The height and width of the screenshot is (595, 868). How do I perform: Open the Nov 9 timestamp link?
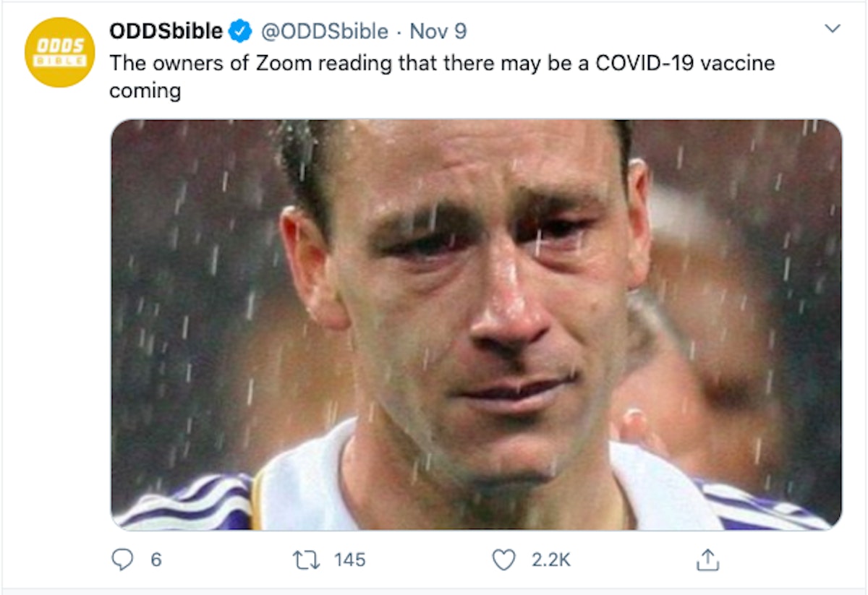[x=438, y=32]
